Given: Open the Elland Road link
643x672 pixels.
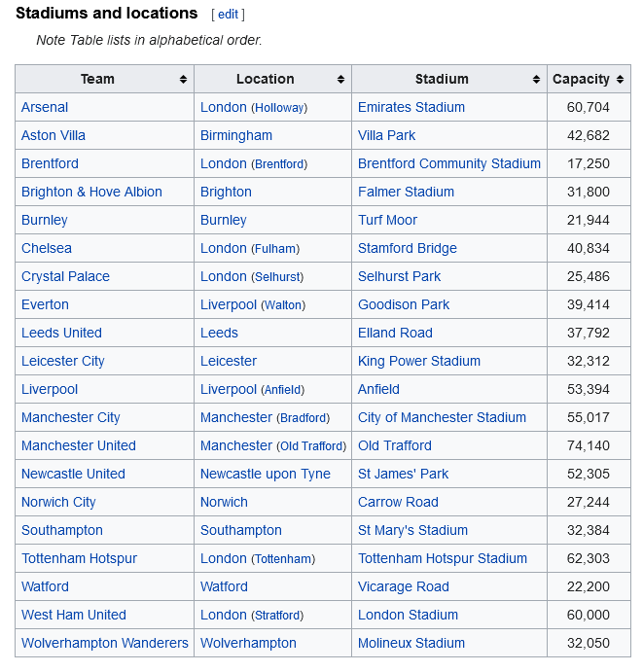Looking at the screenshot, I should coord(395,333).
